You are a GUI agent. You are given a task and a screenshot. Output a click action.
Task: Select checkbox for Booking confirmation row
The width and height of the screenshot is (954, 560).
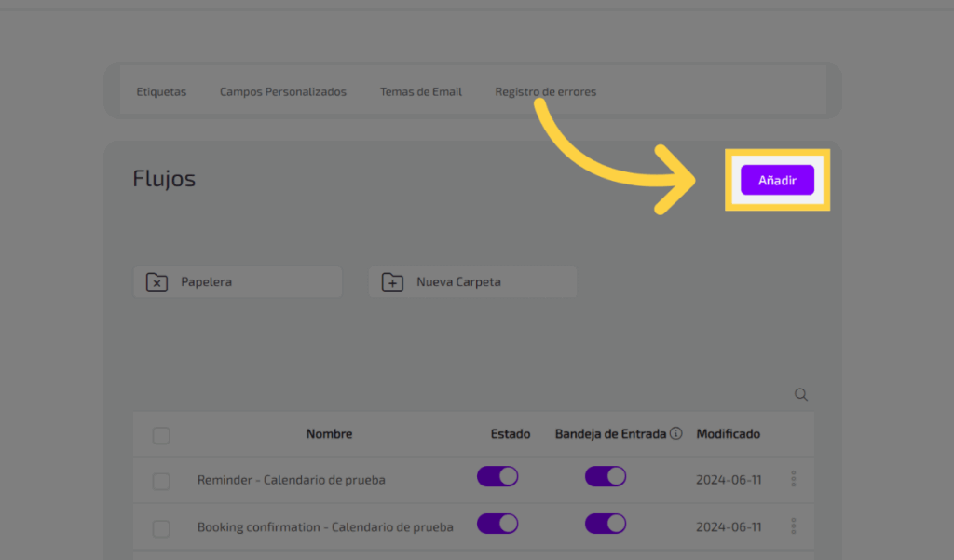pos(161,528)
